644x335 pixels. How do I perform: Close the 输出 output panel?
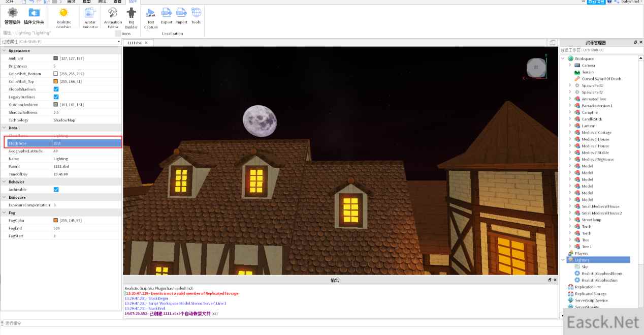554,280
